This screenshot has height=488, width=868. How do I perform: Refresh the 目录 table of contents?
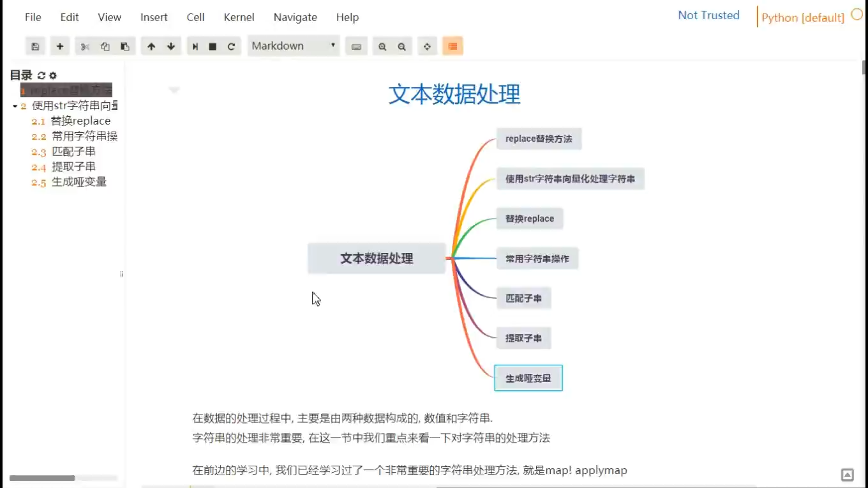coord(41,75)
